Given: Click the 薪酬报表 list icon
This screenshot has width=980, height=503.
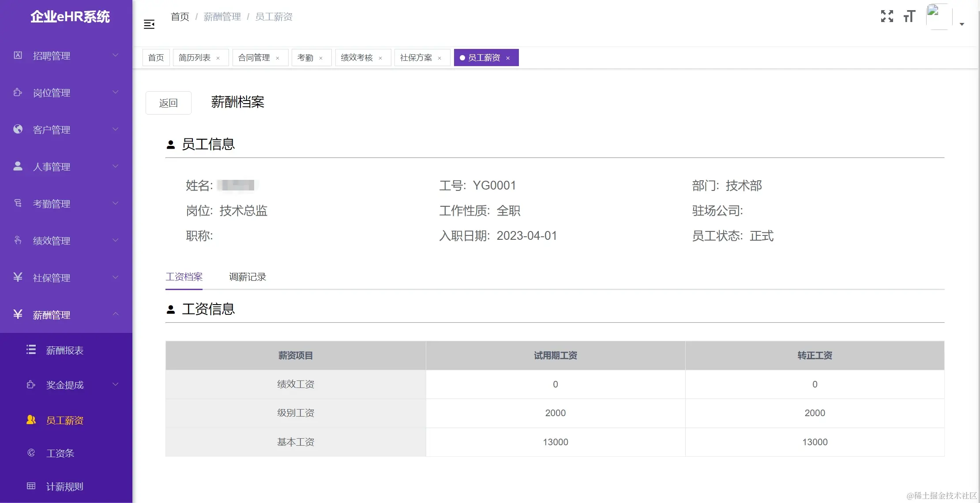Looking at the screenshot, I should pos(31,349).
